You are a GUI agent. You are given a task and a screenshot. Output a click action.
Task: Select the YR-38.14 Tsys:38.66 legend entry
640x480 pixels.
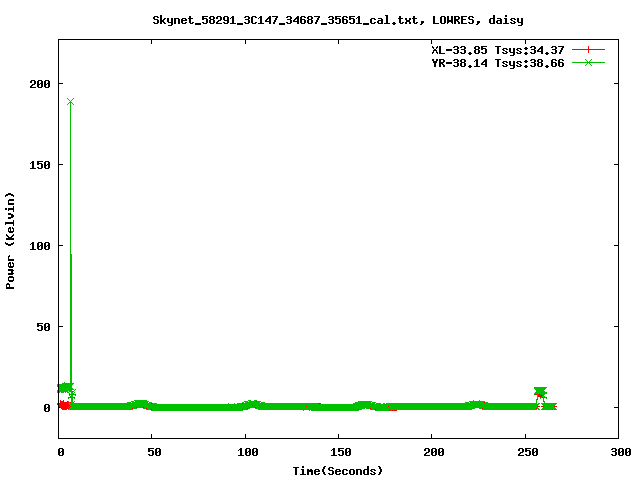(x=498, y=63)
